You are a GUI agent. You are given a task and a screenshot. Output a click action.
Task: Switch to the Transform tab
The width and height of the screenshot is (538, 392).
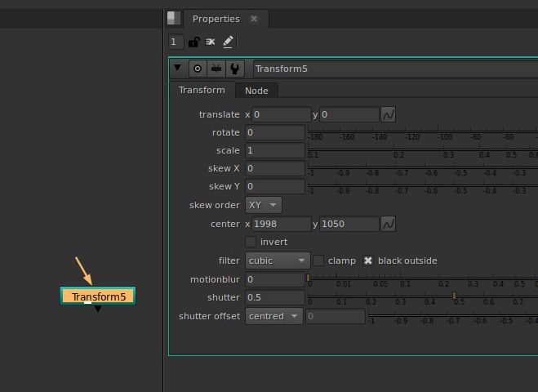click(x=202, y=90)
